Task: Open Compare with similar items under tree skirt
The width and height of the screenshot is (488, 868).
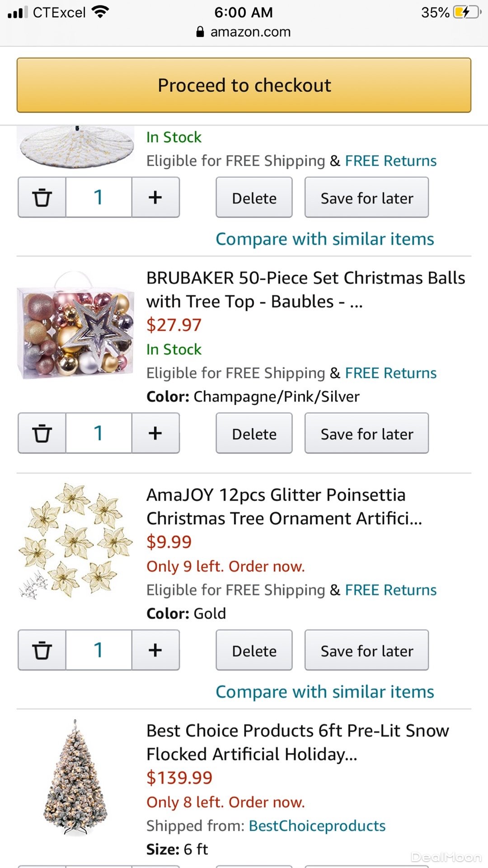Action: click(324, 239)
